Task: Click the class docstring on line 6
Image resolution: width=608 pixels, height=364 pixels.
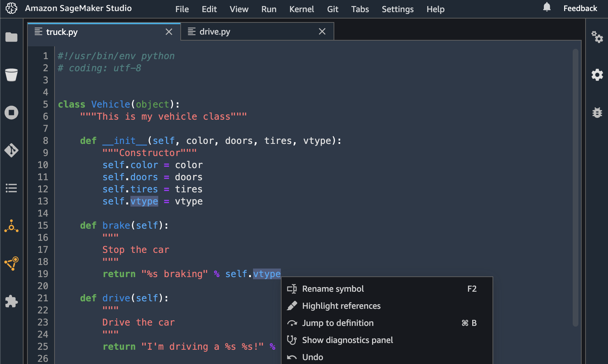Action: (x=164, y=116)
